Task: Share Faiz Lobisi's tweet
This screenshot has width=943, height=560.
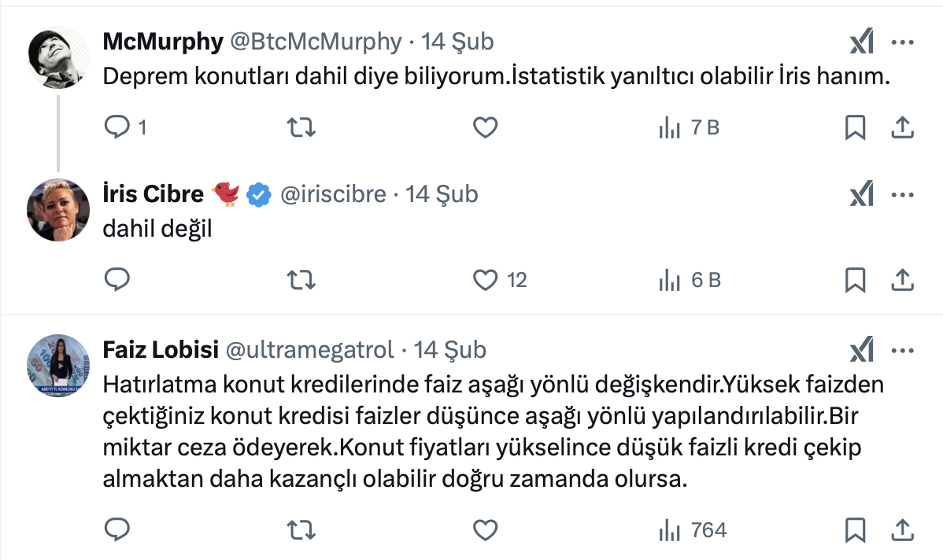Action: (902, 531)
